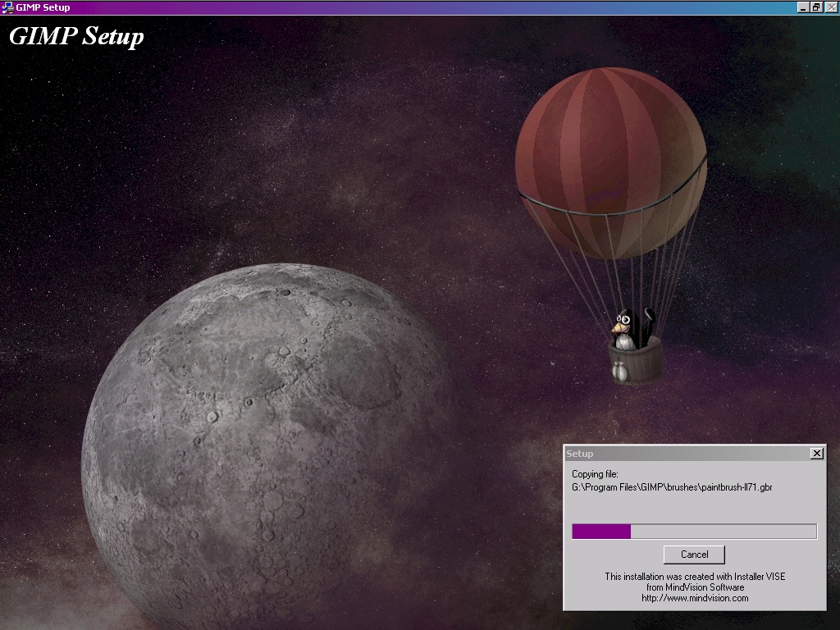Click the large italic GIMP Setup heading

click(76, 37)
